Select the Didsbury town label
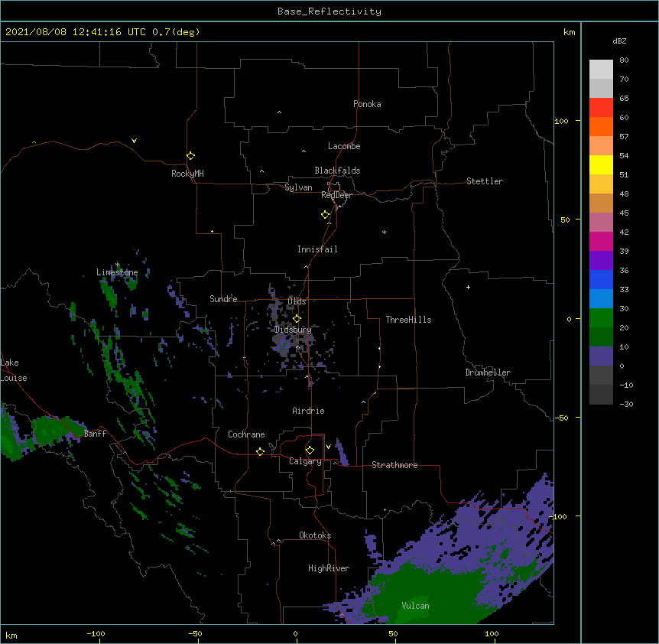This screenshot has height=644, width=659. [294, 330]
